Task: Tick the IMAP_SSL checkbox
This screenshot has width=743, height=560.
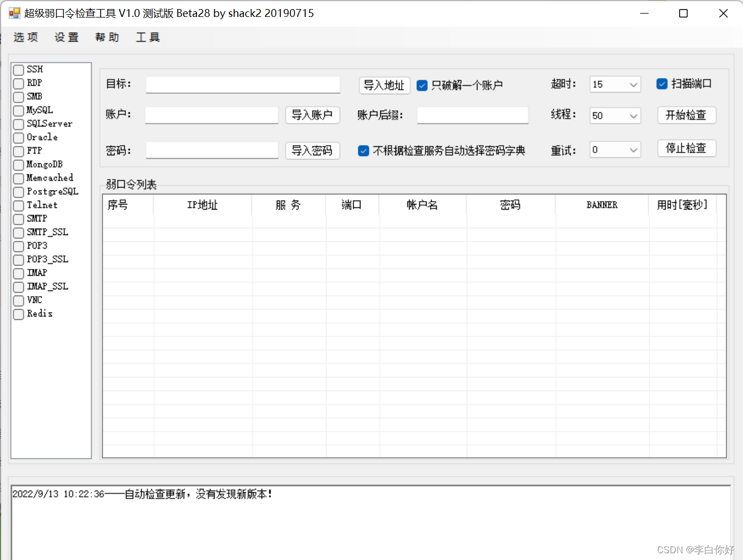Action: 19,286
